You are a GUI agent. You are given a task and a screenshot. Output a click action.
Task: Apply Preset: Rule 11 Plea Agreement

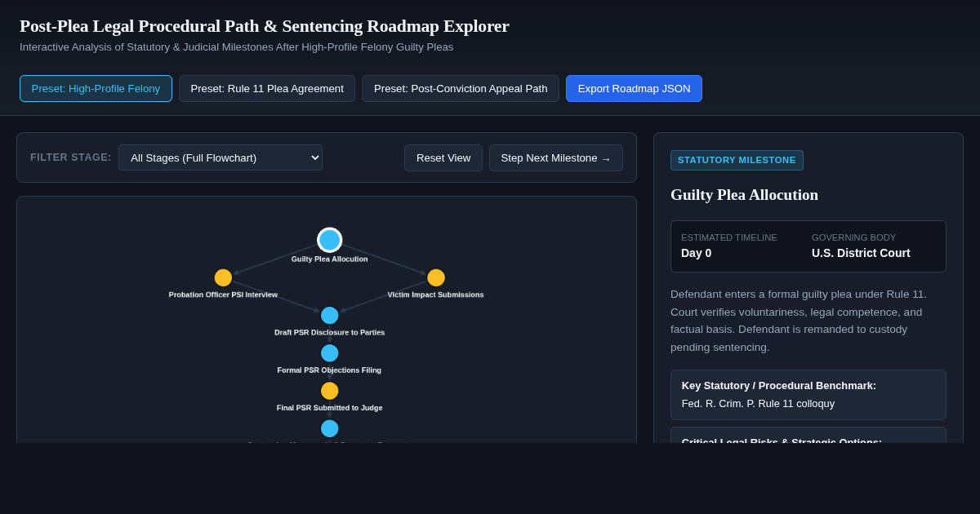point(267,88)
